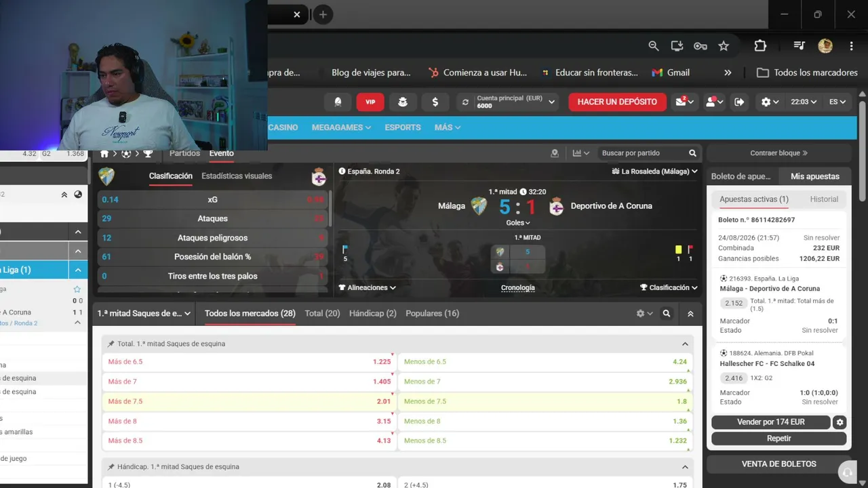
Task: Search markets with the magnifier button
Action: click(667, 314)
